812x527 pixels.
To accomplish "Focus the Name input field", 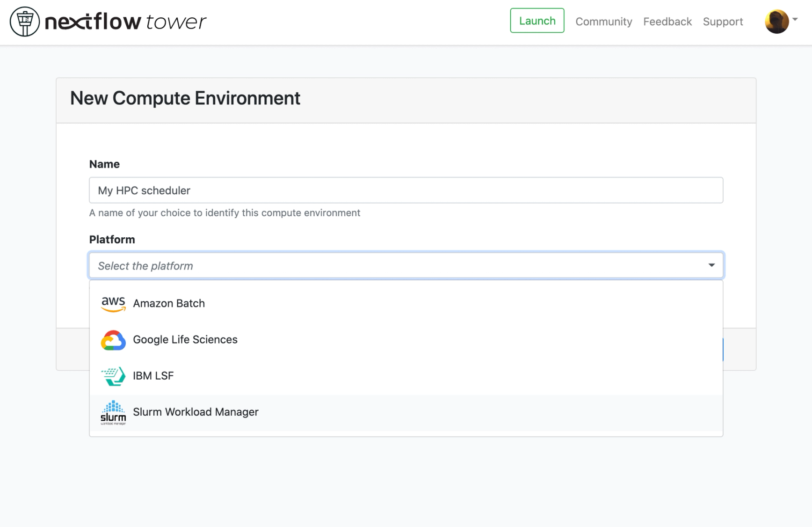I will (406, 190).
